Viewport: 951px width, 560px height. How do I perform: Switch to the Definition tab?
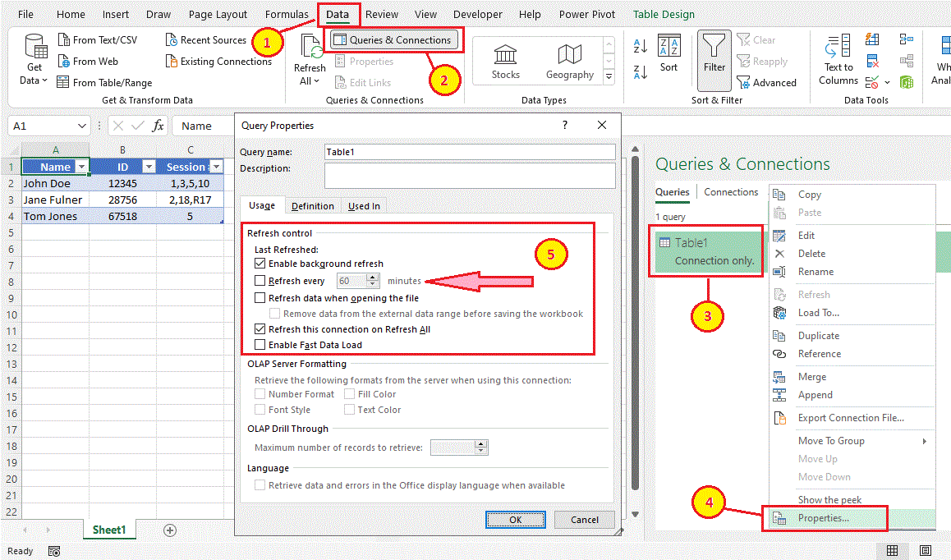(312, 205)
